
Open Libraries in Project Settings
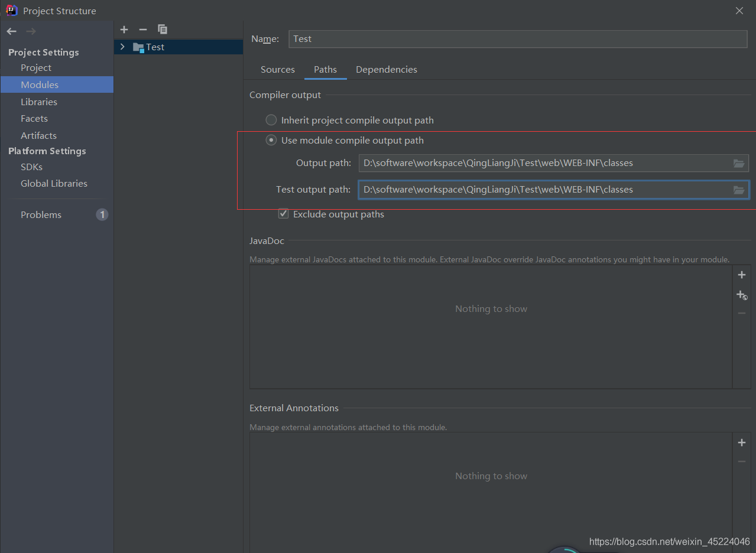coord(39,102)
